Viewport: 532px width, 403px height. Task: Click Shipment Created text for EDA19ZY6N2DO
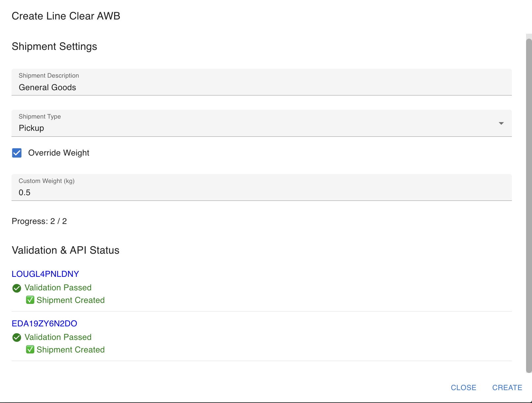click(x=71, y=350)
